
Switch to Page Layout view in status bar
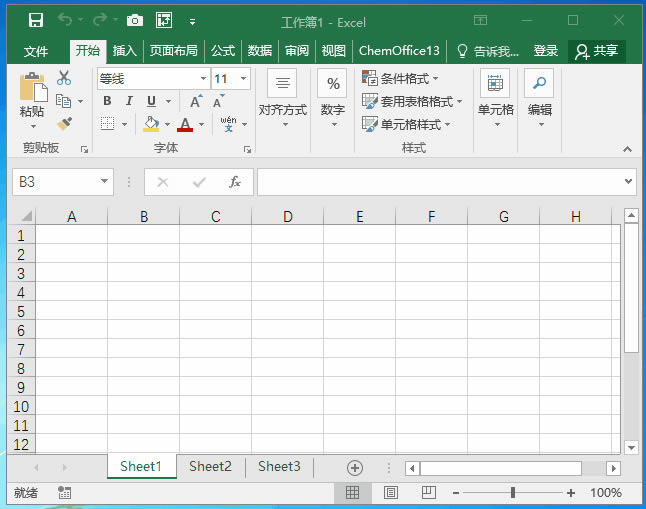391,492
